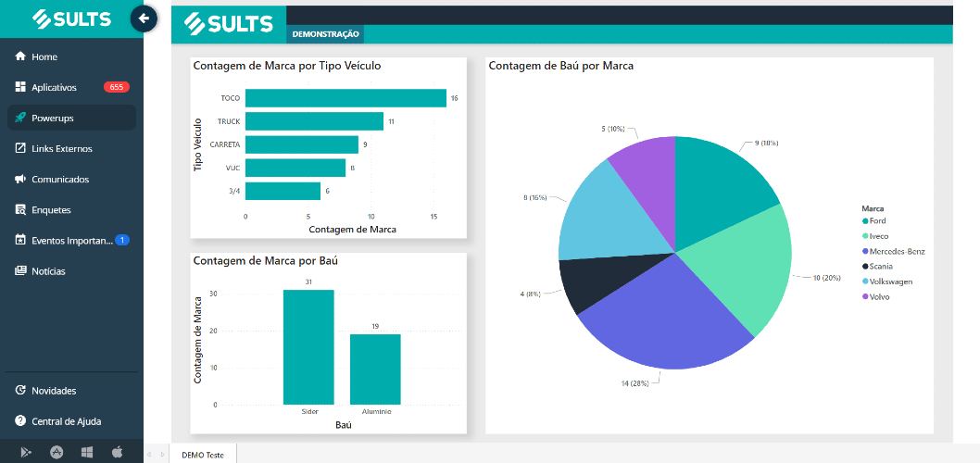
Task: Go to Comunicados section
Action: (72, 179)
